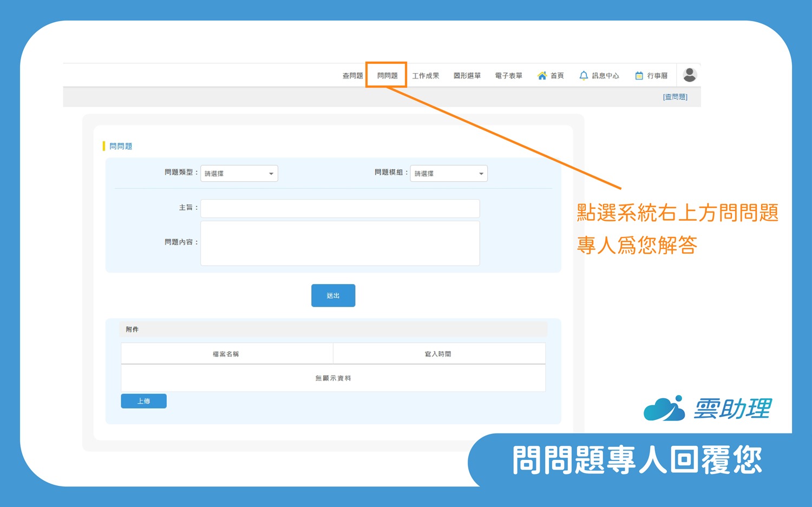Click the 送出 submit button
The height and width of the screenshot is (507, 812).
click(x=333, y=295)
